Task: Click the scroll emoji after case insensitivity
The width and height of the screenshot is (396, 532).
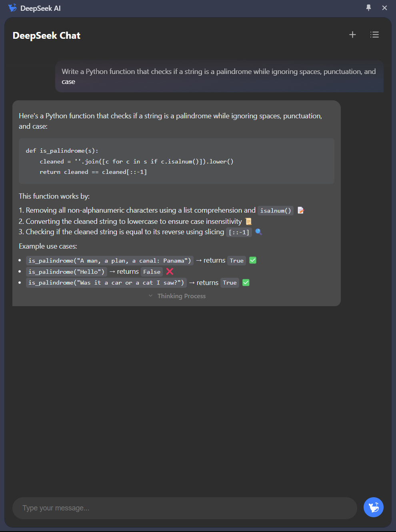Action: [x=248, y=221]
